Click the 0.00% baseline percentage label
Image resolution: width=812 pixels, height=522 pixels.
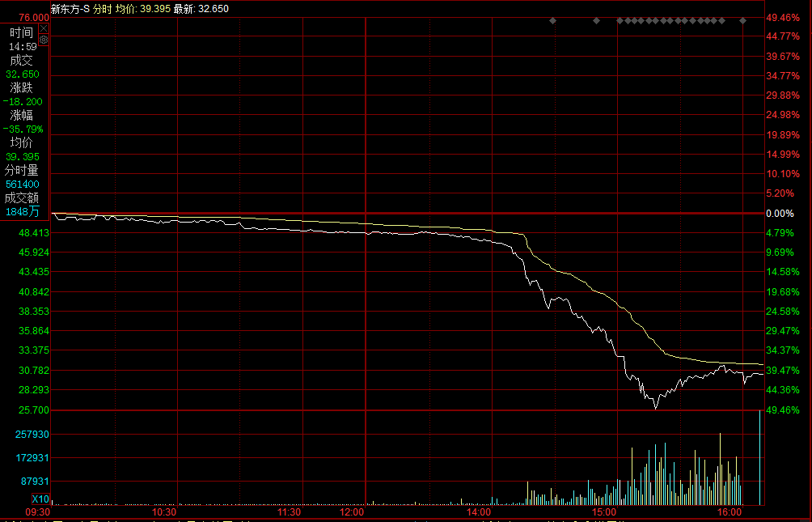tap(780, 214)
